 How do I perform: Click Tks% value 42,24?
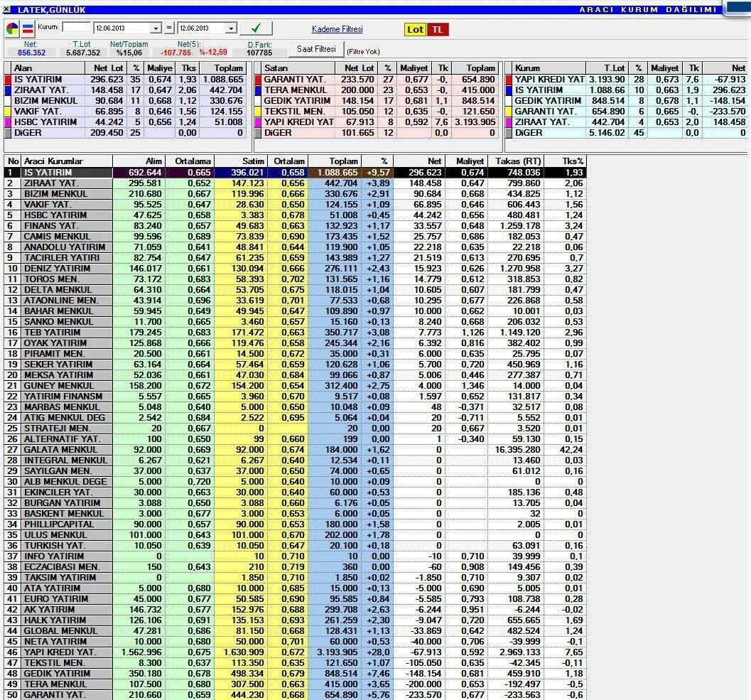click(571, 449)
